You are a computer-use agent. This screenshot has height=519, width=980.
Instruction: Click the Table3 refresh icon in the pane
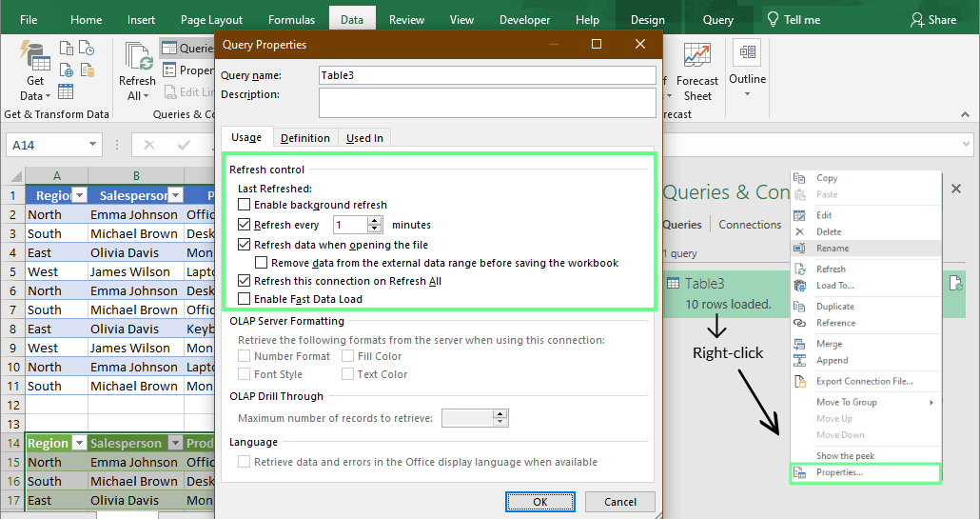[954, 283]
